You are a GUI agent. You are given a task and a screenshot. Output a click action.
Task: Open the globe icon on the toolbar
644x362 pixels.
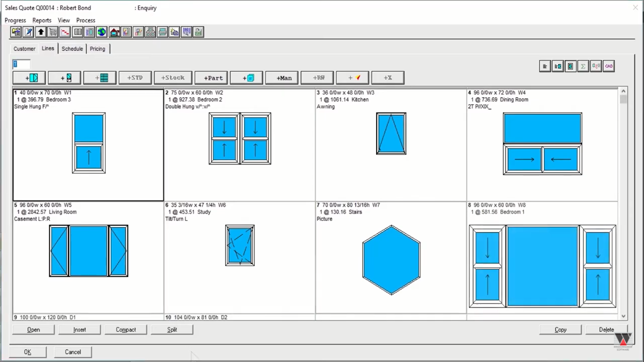click(x=101, y=32)
